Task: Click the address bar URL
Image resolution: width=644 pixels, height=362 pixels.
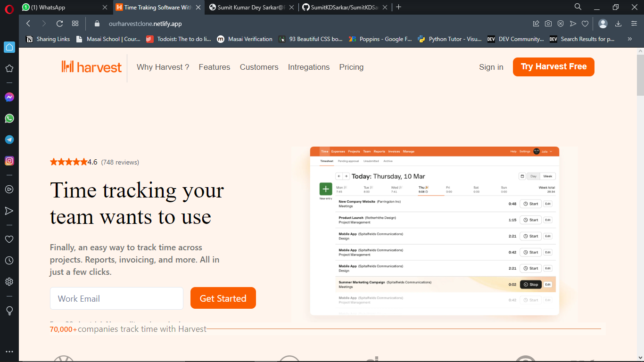Action: [x=145, y=24]
